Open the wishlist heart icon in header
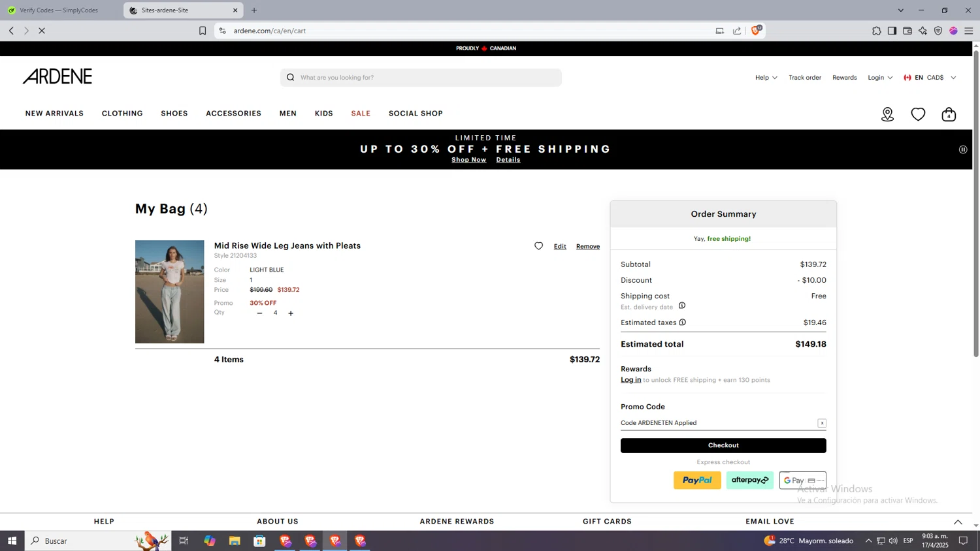This screenshot has height=551, width=980. [x=918, y=114]
